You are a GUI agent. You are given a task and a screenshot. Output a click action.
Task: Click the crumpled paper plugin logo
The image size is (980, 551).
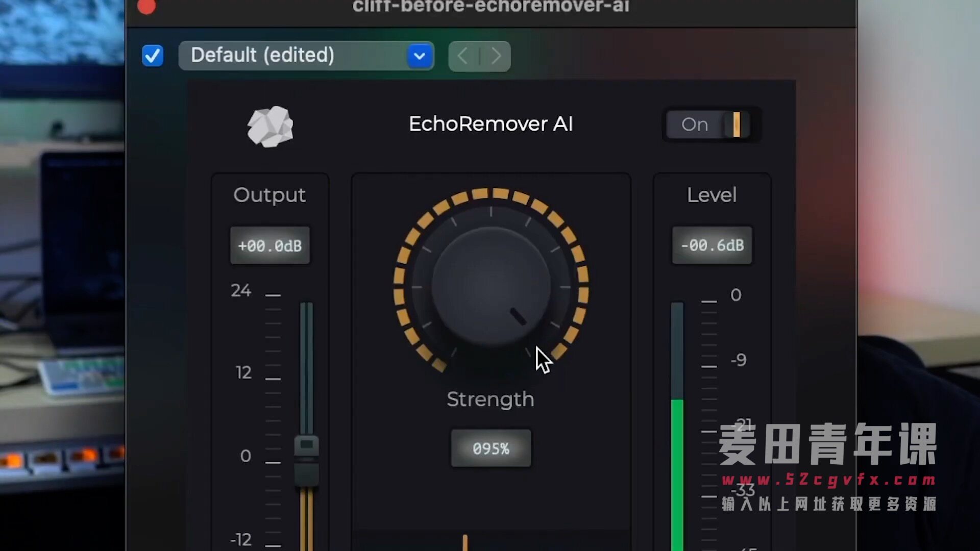click(270, 126)
